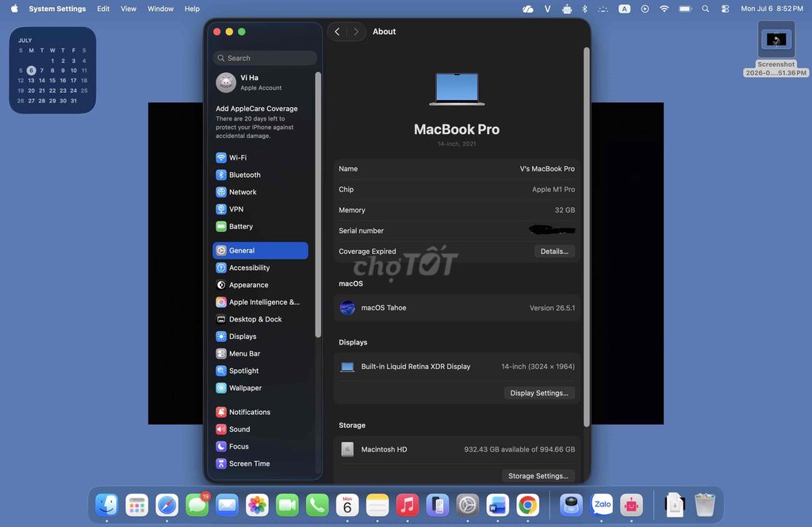Open Displays in the sidebar
Image resolution: width=812 pixels, height=527 pixels.
tap(260, 336)
